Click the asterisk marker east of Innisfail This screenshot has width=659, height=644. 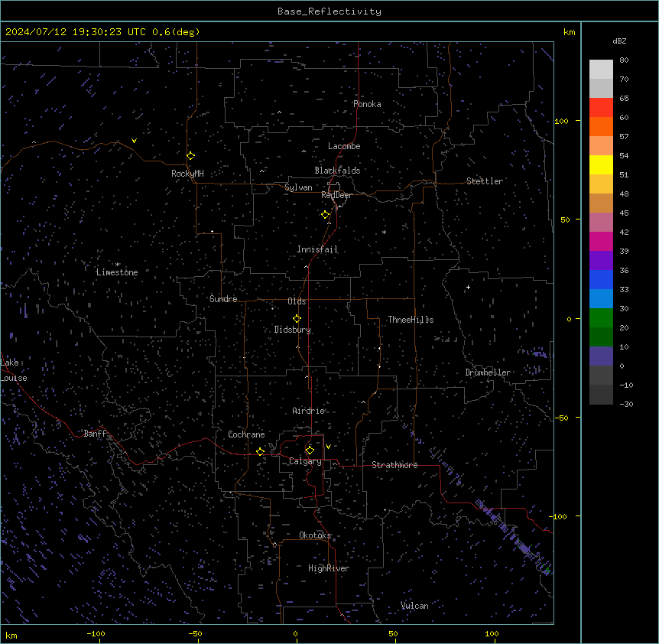pyautogui.click(x=384, y=232)
